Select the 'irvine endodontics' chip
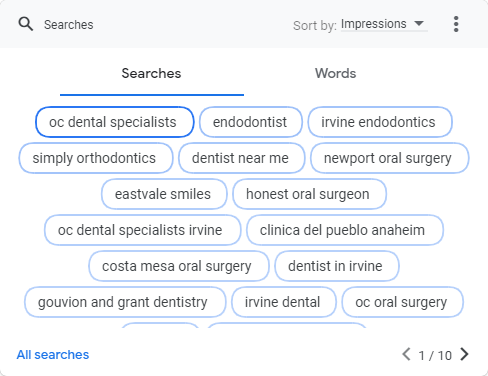The image size is (488, 376). [x=380, y=122]
